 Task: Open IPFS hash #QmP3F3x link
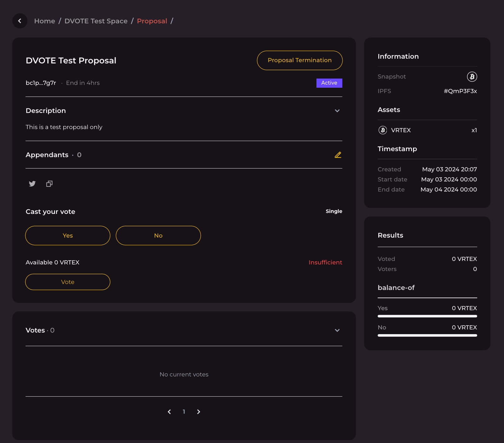[x=460, y=91]
